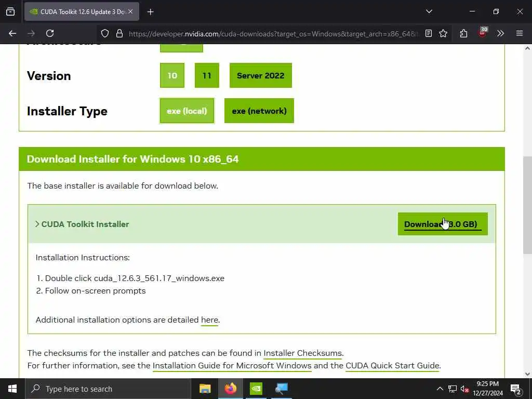Toggle reader view icon
532x399 pixels.
coord(429,33)
